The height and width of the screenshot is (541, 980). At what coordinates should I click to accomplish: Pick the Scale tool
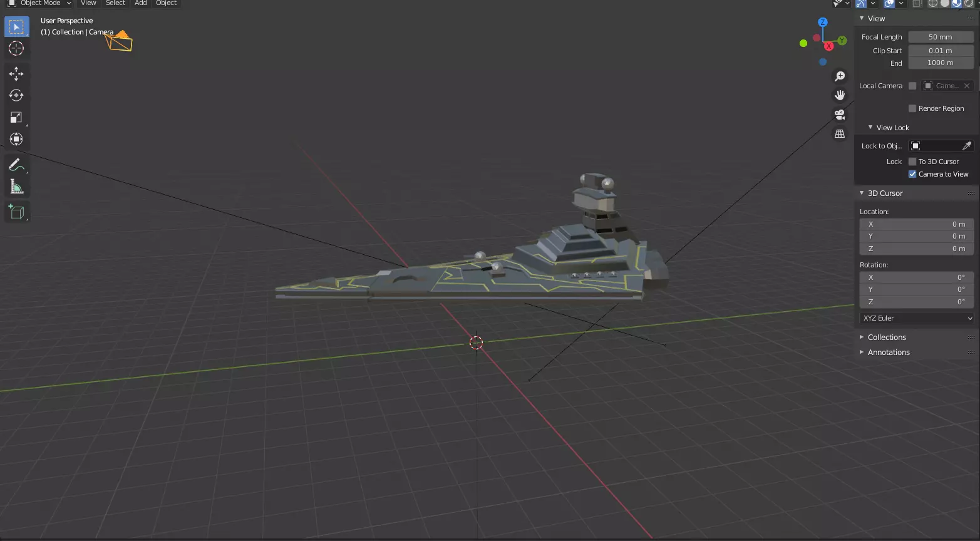[17, 117]
